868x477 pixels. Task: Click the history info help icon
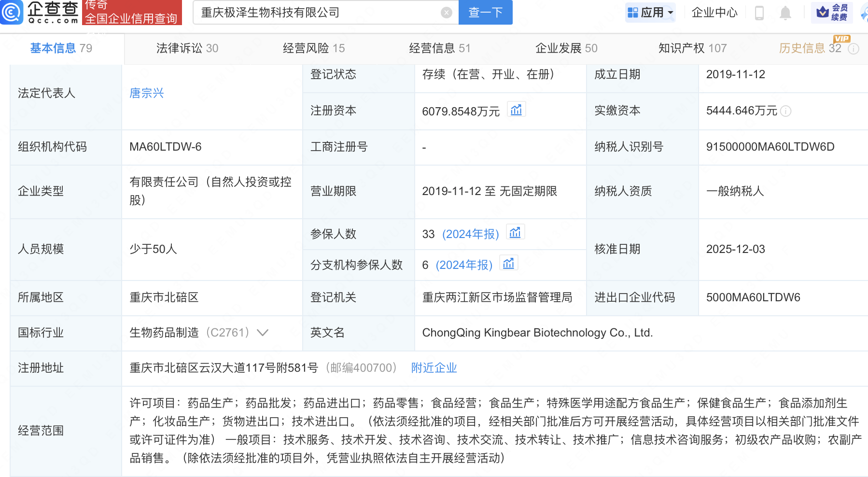click(854, 49)
